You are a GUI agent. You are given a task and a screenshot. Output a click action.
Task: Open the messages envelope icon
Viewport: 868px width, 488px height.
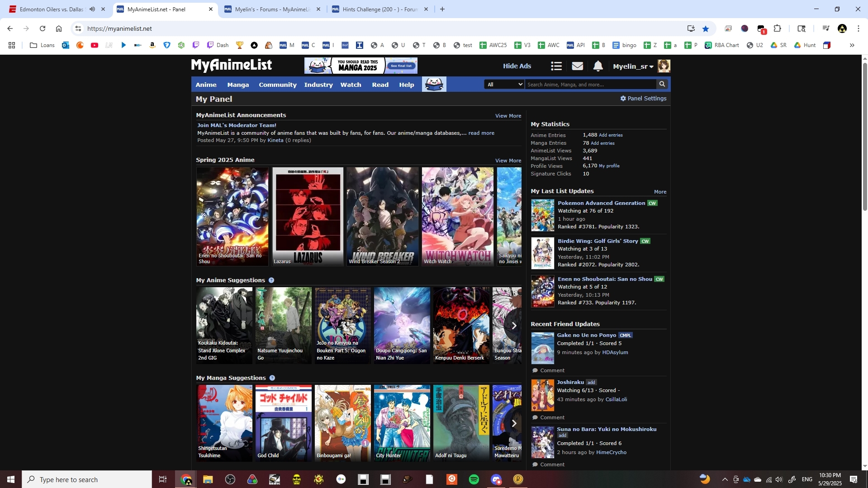pos(577,66)
